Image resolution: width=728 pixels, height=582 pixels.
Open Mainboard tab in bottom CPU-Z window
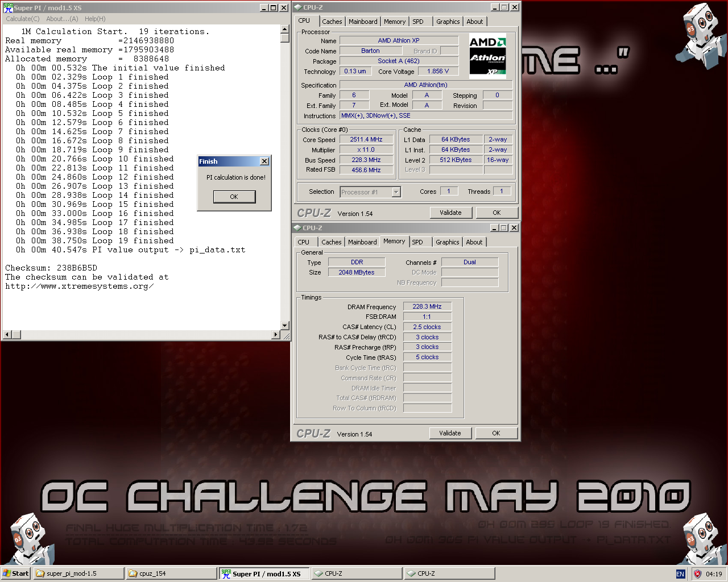coord(362,242)
